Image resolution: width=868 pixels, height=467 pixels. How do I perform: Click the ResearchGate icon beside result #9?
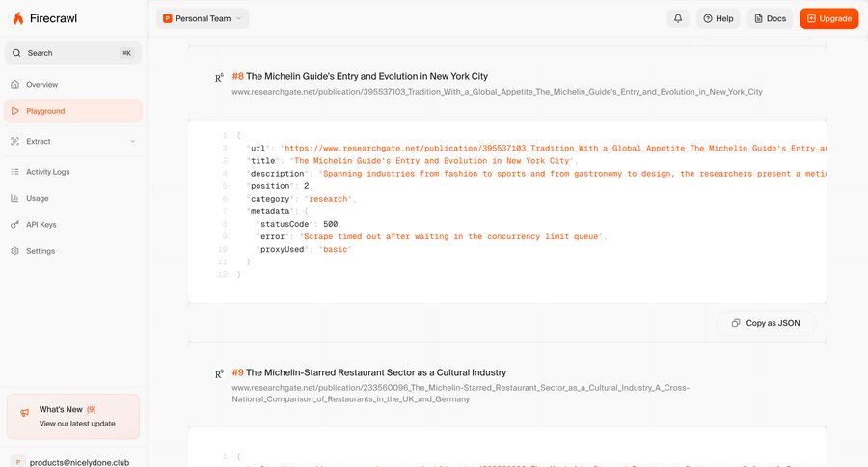pyautogui.click(x=219, y=373)
